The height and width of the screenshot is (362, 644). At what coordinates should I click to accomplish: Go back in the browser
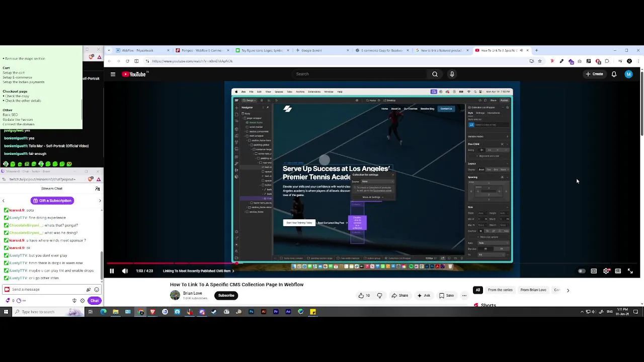[109, 61]
